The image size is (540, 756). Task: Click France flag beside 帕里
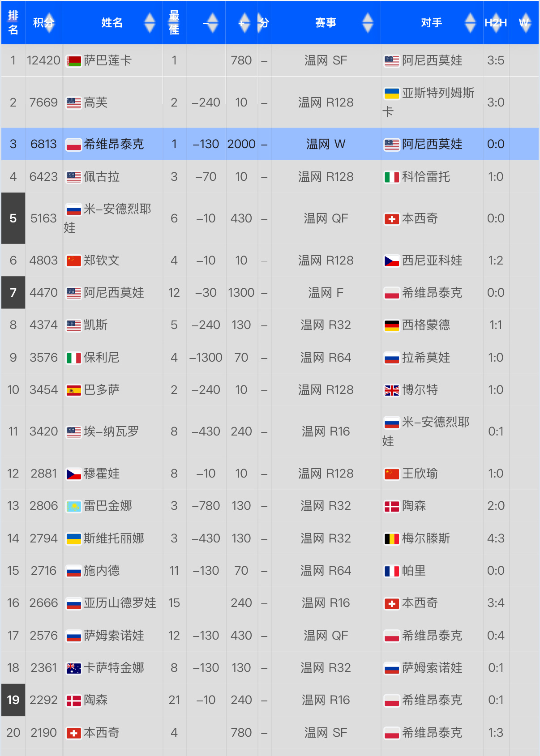click(392, 571)
